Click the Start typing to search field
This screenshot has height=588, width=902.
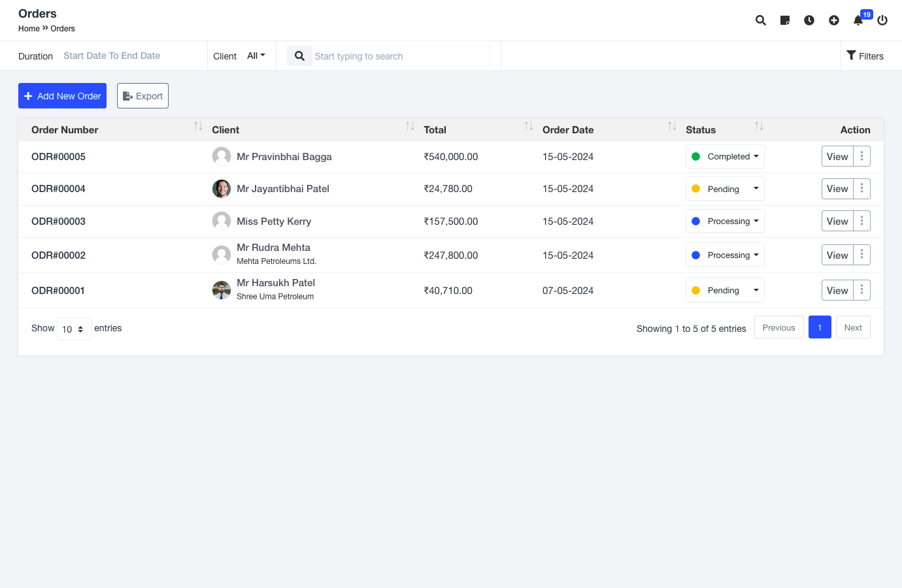click(400, 56)
